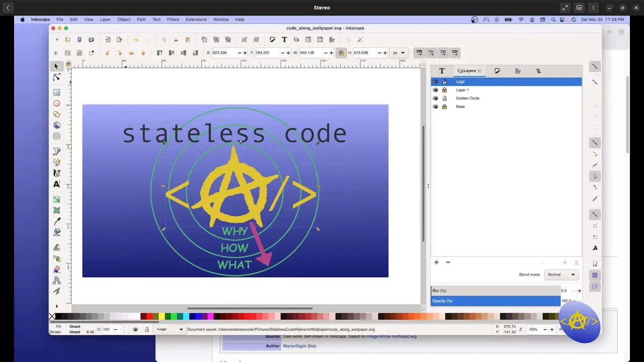Pick the yellow swatch in palette
The image size is (644, 362).
(162, 316)
